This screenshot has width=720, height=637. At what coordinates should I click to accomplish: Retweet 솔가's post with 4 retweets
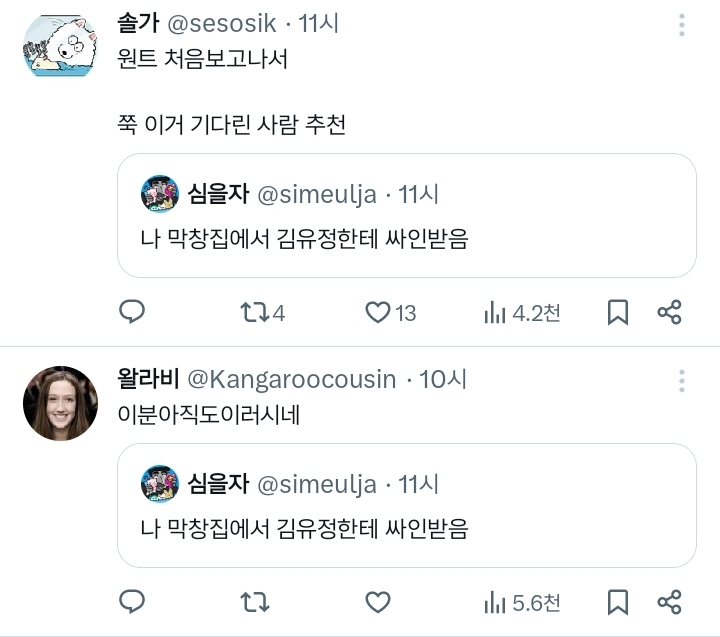(254, 313)
